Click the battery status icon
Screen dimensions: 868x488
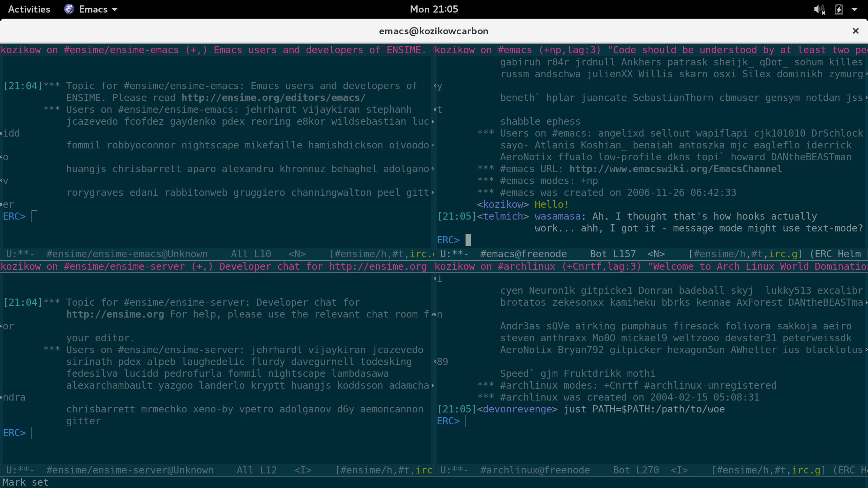click(839, 9)
